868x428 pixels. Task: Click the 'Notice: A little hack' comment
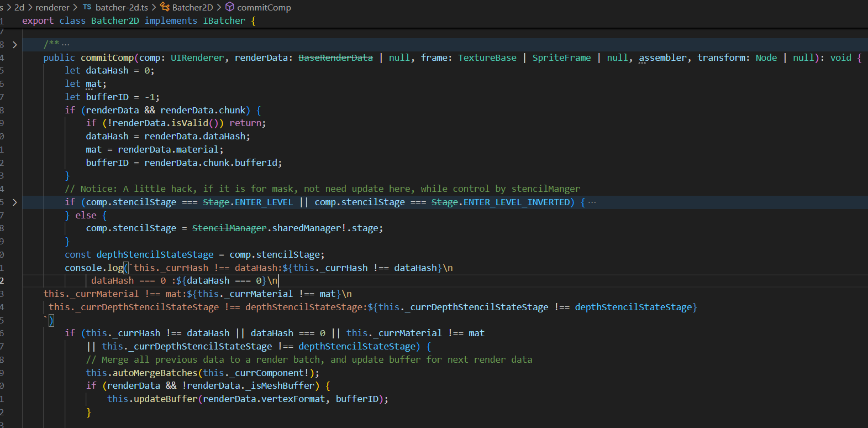pyautogui.click(x=322, y=189)
